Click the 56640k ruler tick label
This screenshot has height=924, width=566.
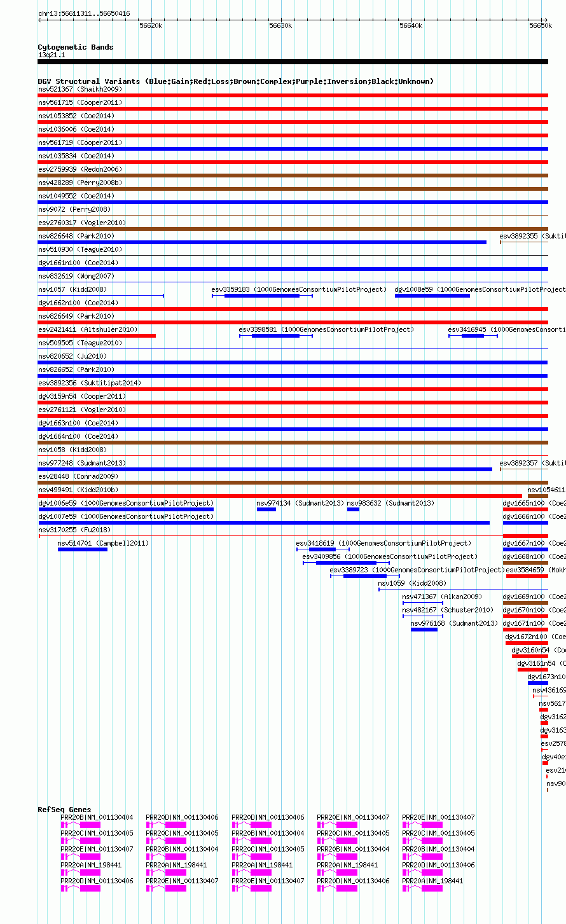coord(411,25)
